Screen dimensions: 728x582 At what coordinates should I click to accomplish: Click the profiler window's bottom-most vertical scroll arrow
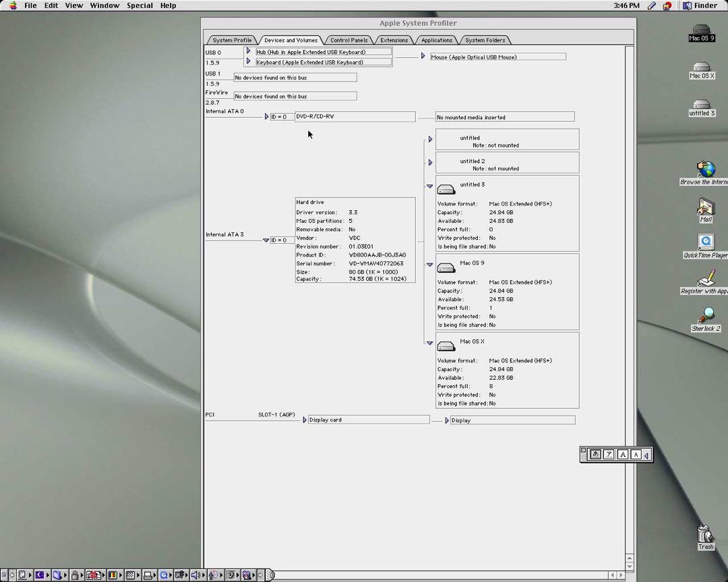coord(629,567)
